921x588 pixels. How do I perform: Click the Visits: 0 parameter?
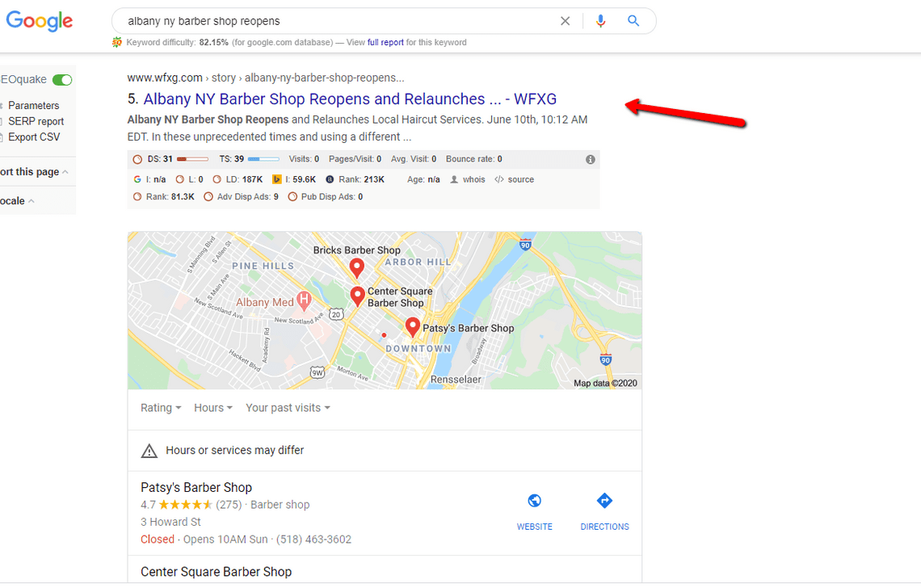[304, 159]
